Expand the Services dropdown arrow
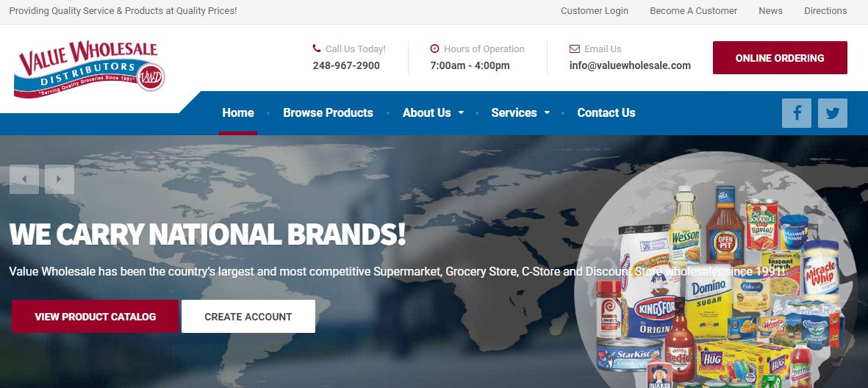Viewport: 868px width, 388px height. (x=547, y=113)
